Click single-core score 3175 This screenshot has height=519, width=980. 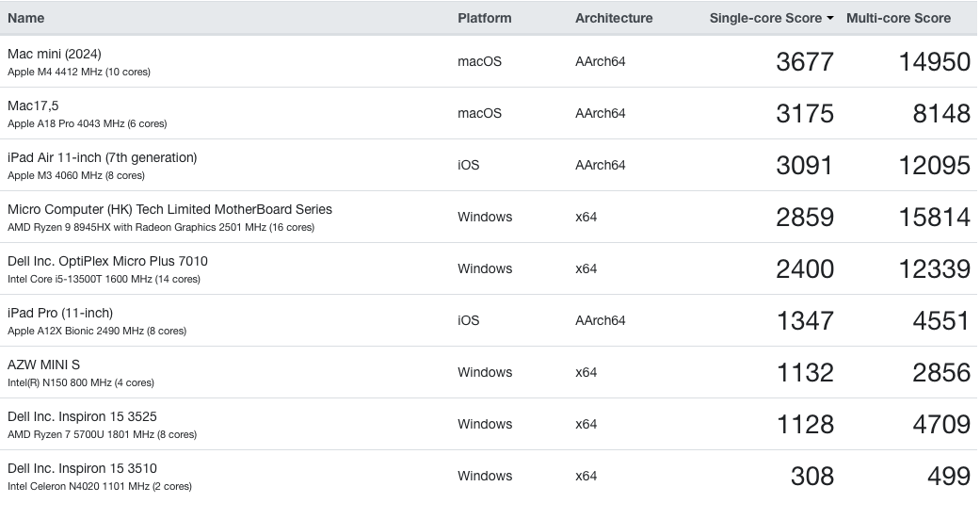[x=805, y=114]
